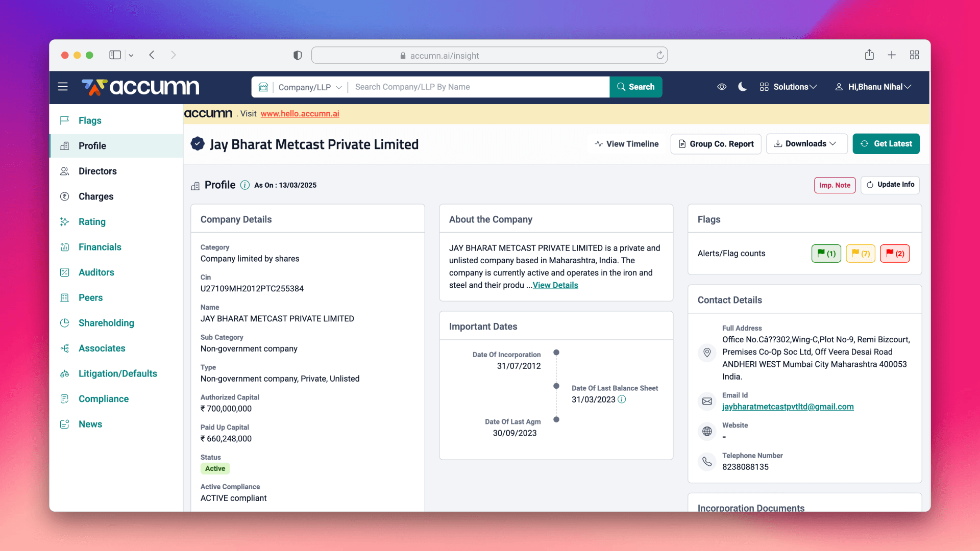Click the Peers sidebar icon
980x551 pixels.
(x=65, y=297)
